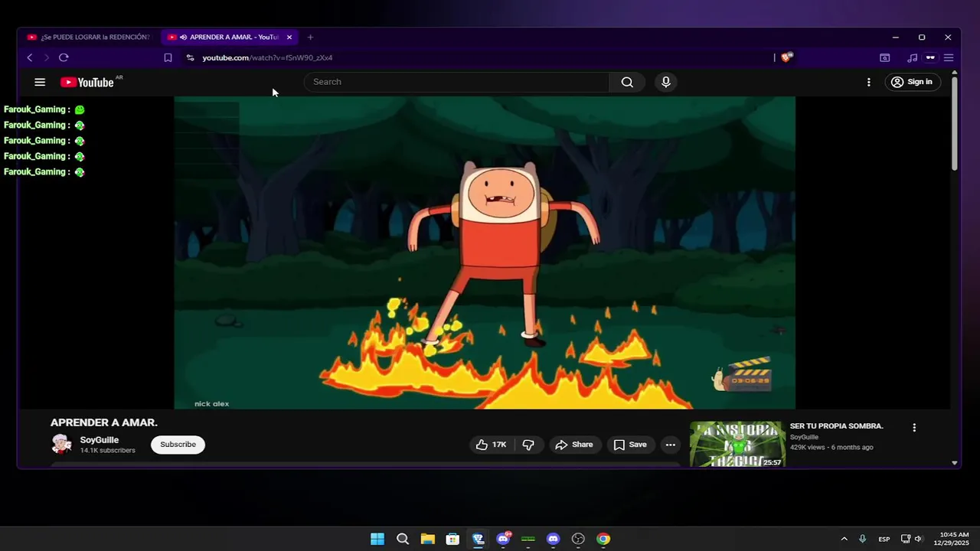Open File Explorer from the taskbar
The width and height of the screenshot is (980, 551).
click(428, 539)
